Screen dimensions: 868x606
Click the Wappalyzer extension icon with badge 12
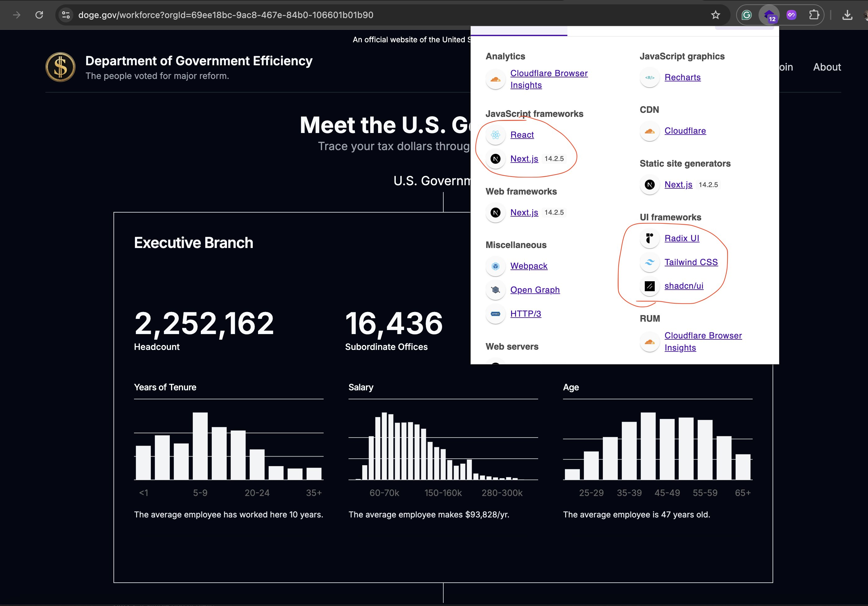pyautogui.click(x=769, y=15)
